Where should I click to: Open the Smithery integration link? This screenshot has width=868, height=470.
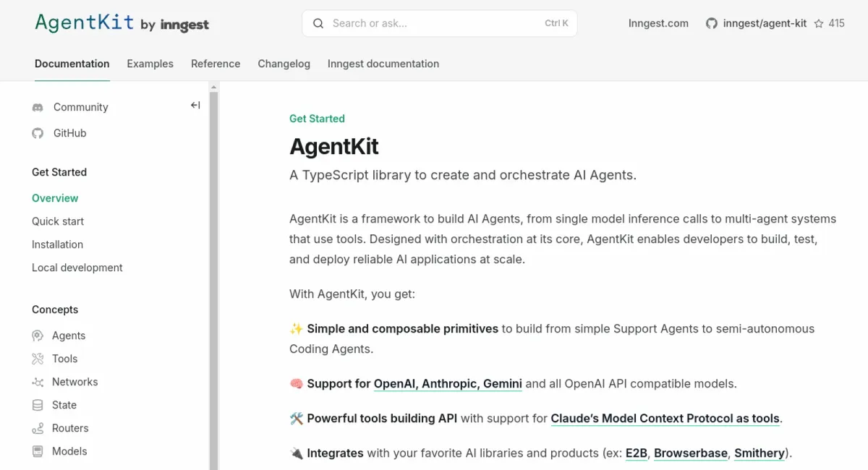(759, 453)
